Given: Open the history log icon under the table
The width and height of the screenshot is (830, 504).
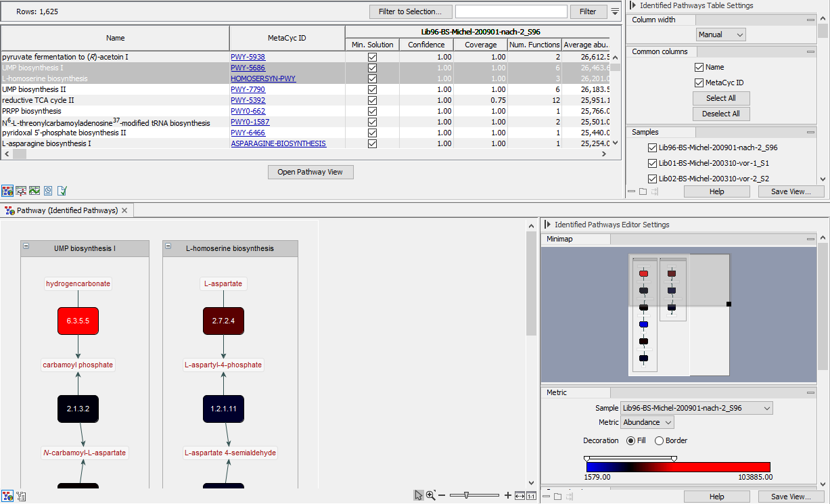Looking at the screenshot, I should pyautogui.click(x=48, y=191).
